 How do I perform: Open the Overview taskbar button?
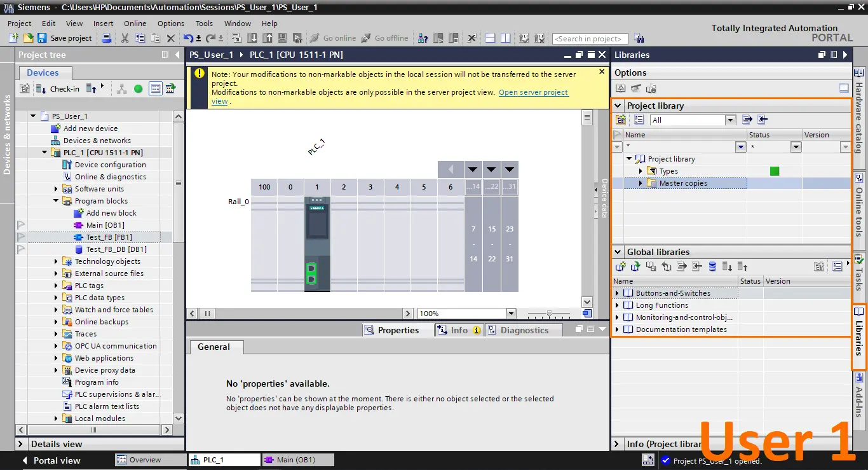151,460
